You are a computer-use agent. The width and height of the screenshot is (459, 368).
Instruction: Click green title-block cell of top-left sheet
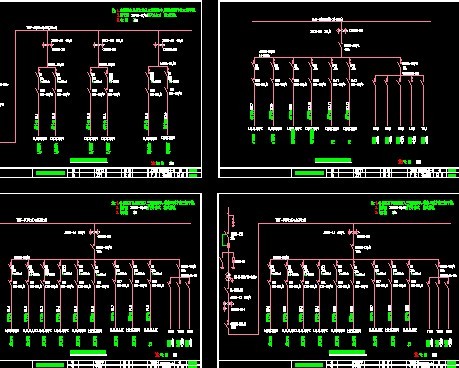50,173
